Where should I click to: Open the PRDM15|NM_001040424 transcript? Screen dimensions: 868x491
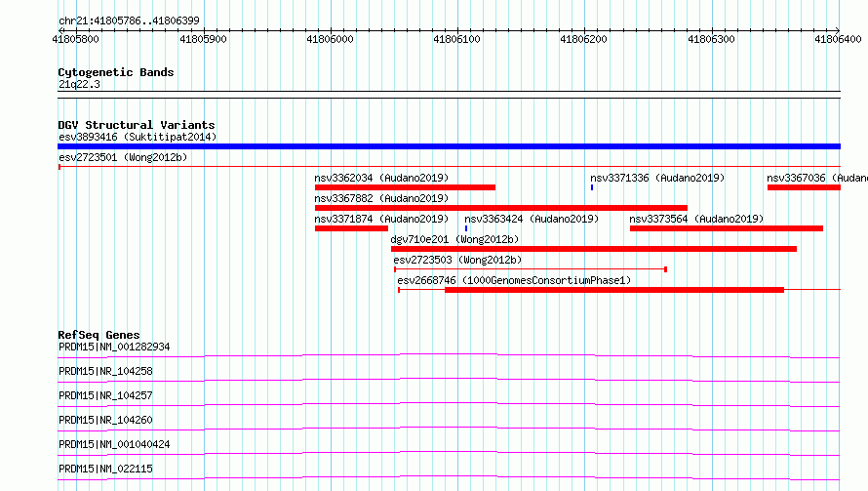(114, 444)
